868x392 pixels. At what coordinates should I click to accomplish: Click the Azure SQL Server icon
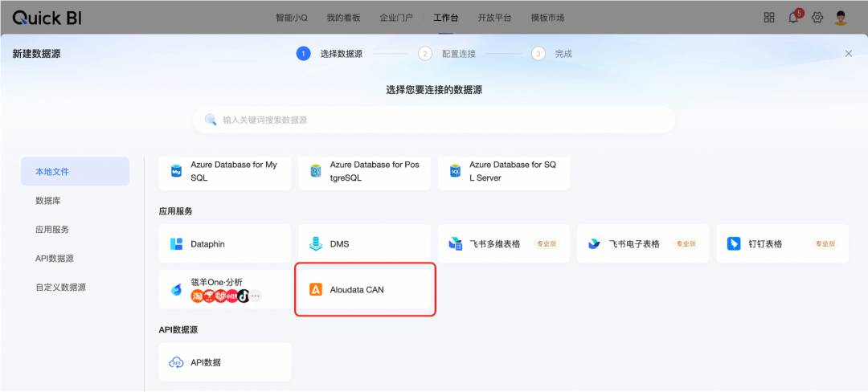click(456, 171)
